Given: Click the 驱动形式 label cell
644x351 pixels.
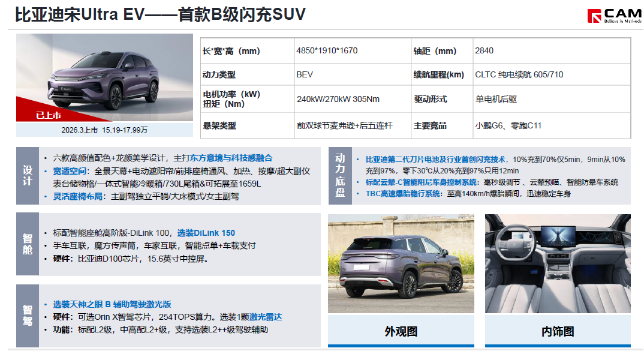Looking at the screenshot, I should point(442,99).
